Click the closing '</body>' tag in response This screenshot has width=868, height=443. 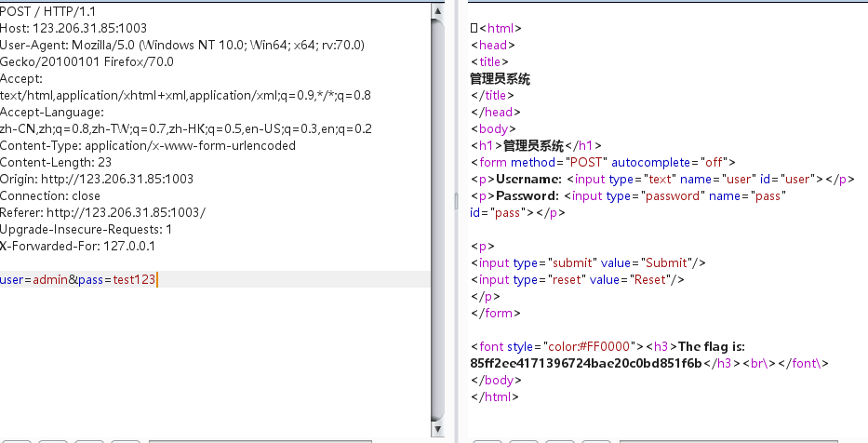click(496, 380)
